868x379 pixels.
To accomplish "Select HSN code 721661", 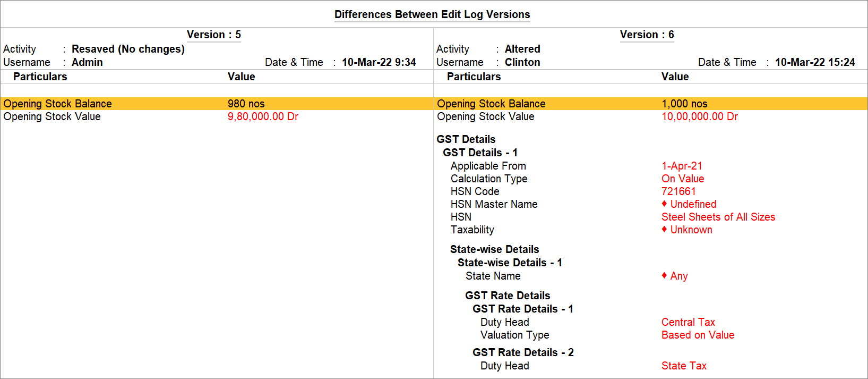I will 678,191.
